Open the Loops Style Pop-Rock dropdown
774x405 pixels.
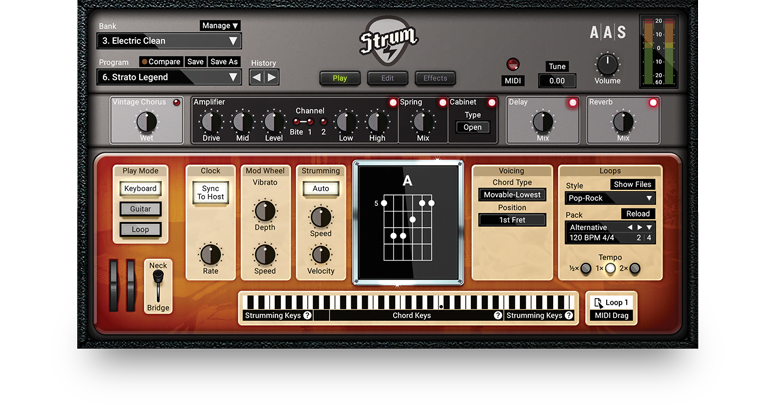tap(610, 198)
